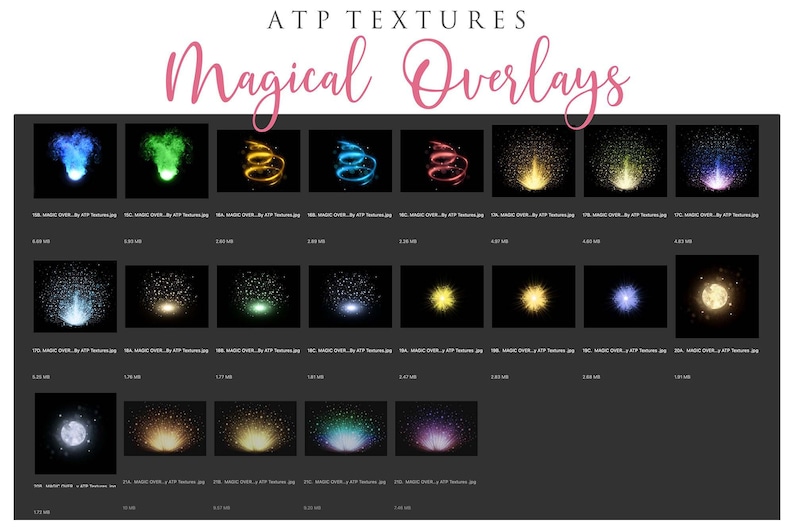
Task: Click file name '15C. MAGIC OVER...By ATP Textures.jpg'
Action: 166,215
